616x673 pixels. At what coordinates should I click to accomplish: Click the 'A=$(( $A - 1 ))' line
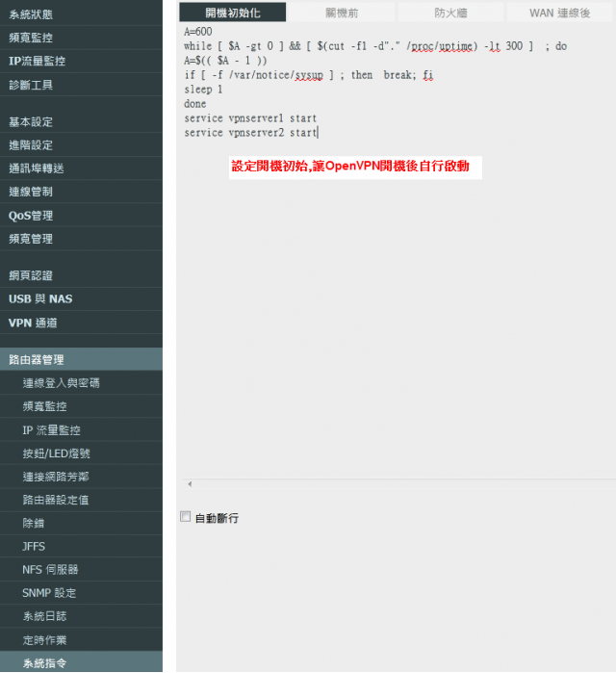[225, 61]
